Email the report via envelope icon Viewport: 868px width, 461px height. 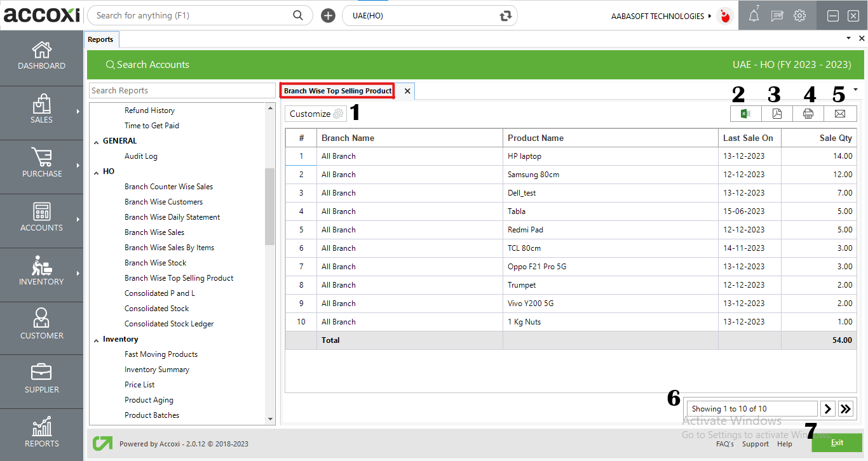[839, 114]
